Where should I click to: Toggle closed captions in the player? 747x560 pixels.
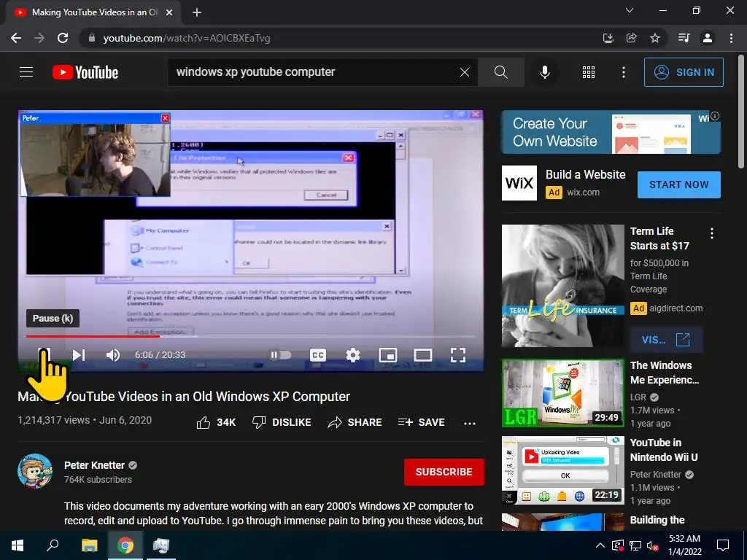[x=318, y=355]
